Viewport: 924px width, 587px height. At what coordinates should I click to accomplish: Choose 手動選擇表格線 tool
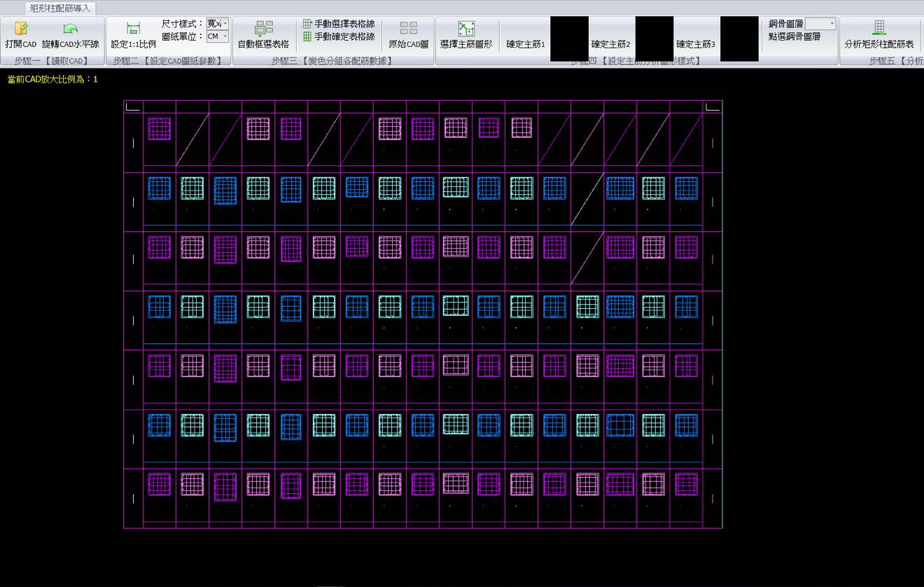click(x=339, y=24)
